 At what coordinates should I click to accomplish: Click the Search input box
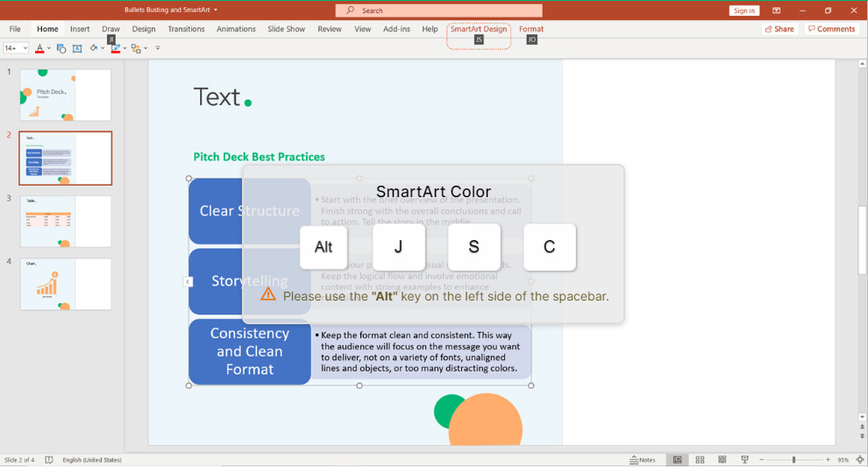tap(438, 11)
